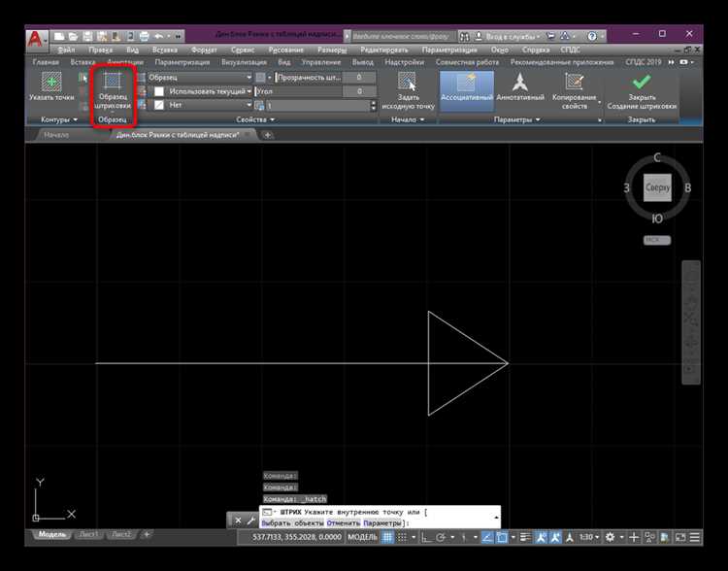Switch to the Начало document tab
Screen dimensions: 728x571
click(x=56, y=135)
